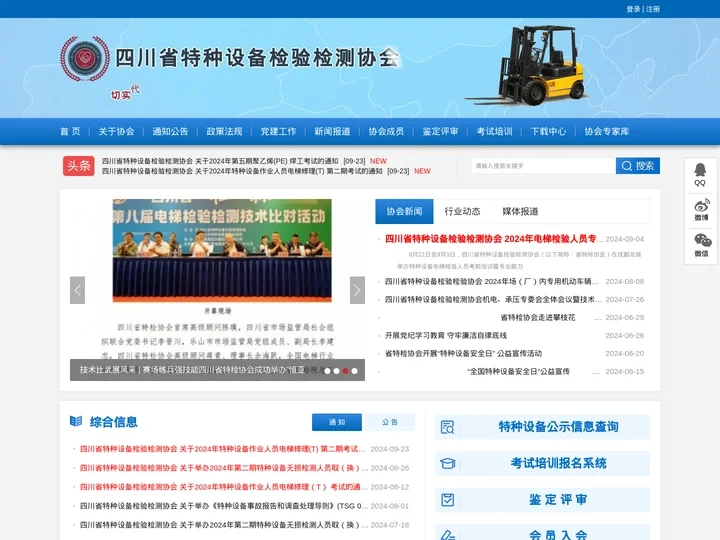Open the WeChat sidebar icon
The height and width of the screenshot is (540, 720).
pos(702,245)
